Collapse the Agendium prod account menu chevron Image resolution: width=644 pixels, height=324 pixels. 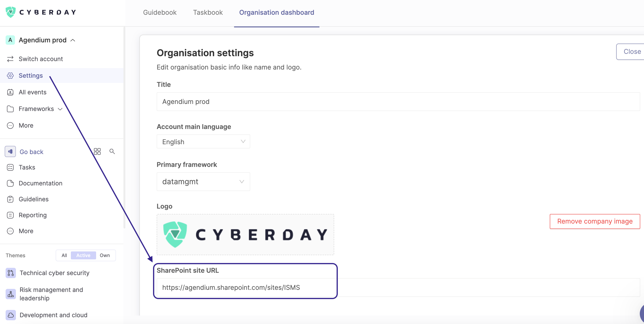pyautogui.click(x=73, y=40)
